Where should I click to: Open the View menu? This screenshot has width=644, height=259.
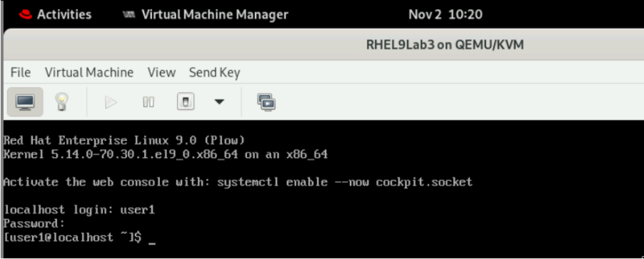coord(161,73)
